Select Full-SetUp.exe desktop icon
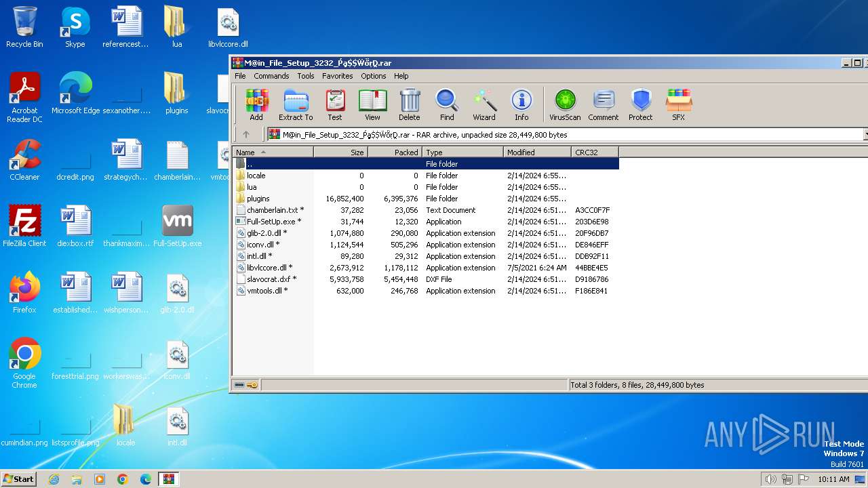The image size is (868, 488). [177, 226]
